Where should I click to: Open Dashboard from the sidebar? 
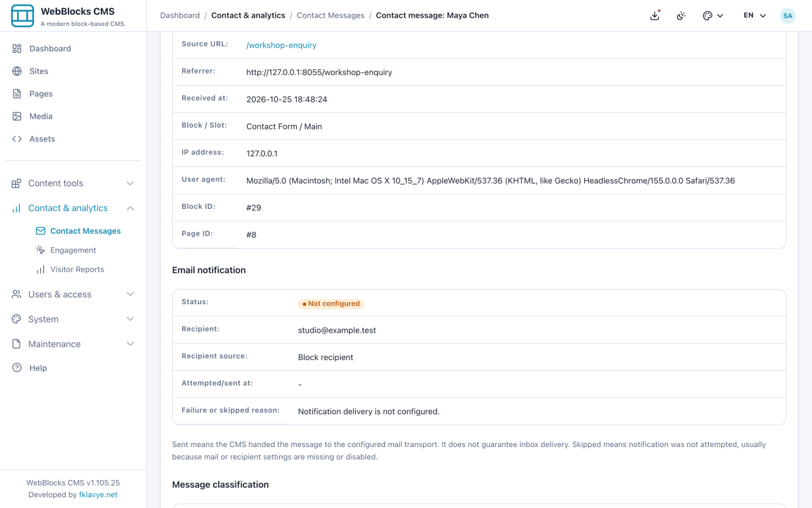[50, 48]
